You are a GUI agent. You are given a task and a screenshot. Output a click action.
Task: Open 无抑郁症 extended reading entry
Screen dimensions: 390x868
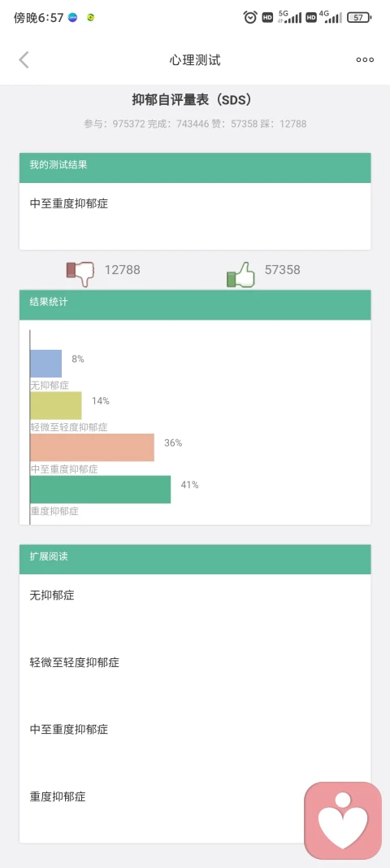click(x=195, y=595)
